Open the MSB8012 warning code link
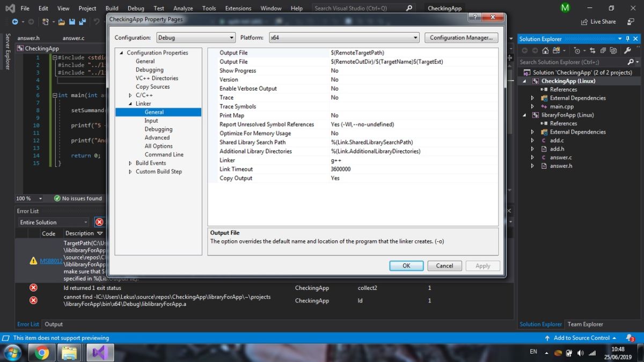Image resolution: width=644 pixels, height=362 pixels. [x=51, y=261]
